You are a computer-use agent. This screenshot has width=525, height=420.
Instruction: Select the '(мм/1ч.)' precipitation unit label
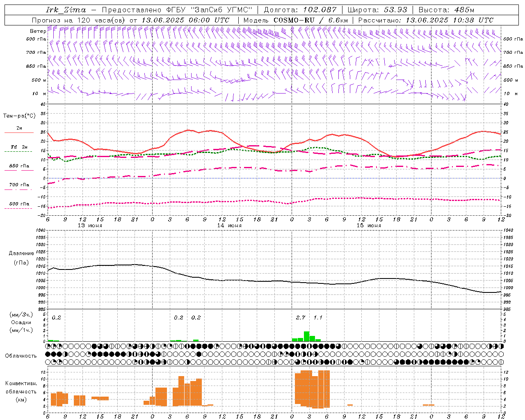(21, 330)
